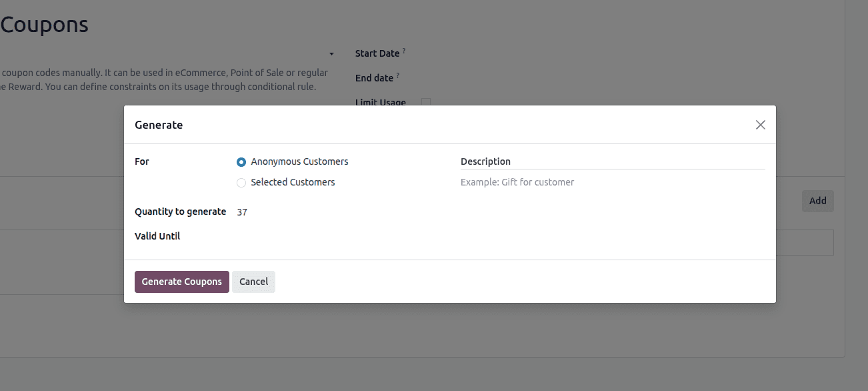Click the Quantity to generate label
This screenshot has height=391, width=868.
click(x=181, y=212)
